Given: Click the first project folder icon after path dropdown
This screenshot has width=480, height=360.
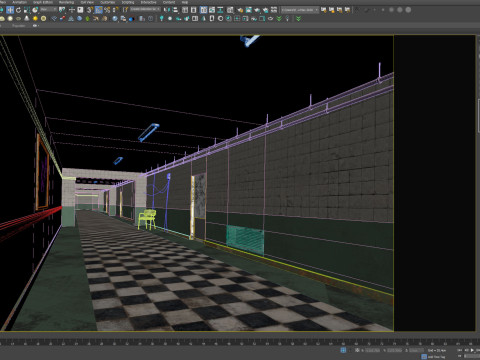Looking at the screenshot, I should tap(323, 10).
